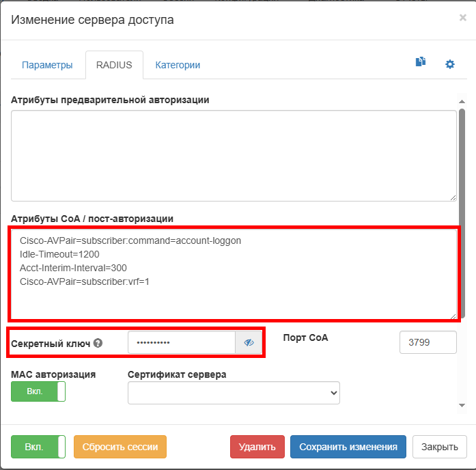Close the dialog with the X icon

pyautogui.click(x=462, y=18)
